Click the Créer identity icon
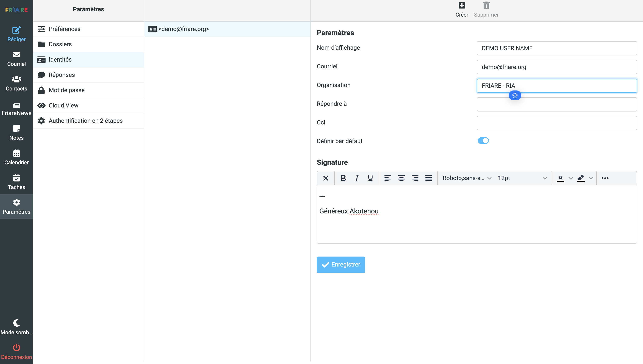The image size is (643, 364). click(x=462, y=6)
